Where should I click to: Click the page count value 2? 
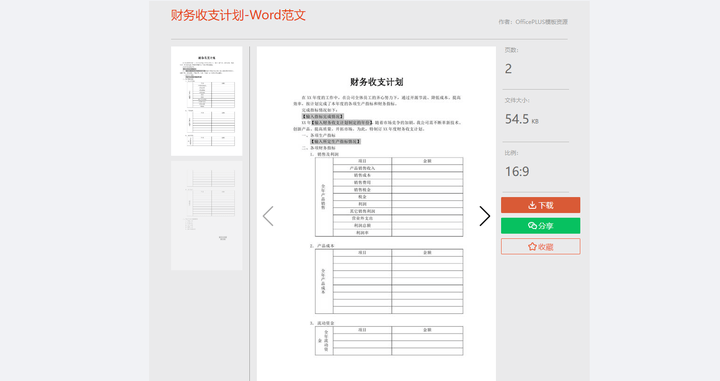[508, 69]
